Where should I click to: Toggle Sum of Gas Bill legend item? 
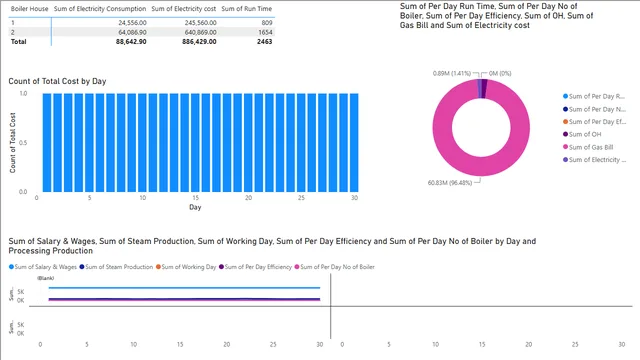[588, 147]
